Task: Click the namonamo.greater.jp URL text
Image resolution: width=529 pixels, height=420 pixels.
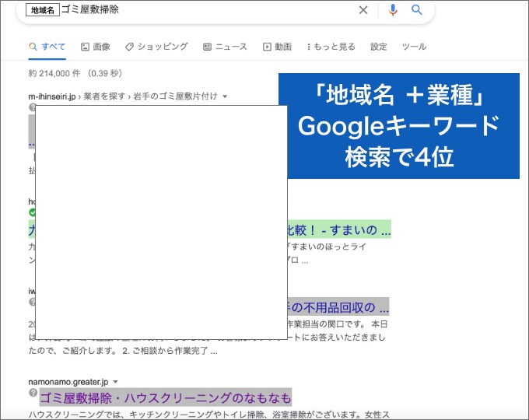Action: pyautogui.click(x=68, y=382)
